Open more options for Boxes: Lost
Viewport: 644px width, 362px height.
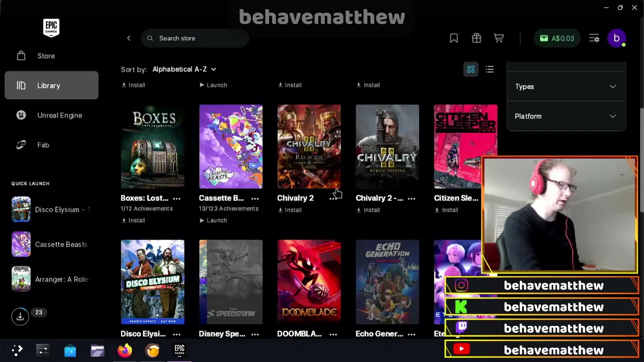point(177,198)
